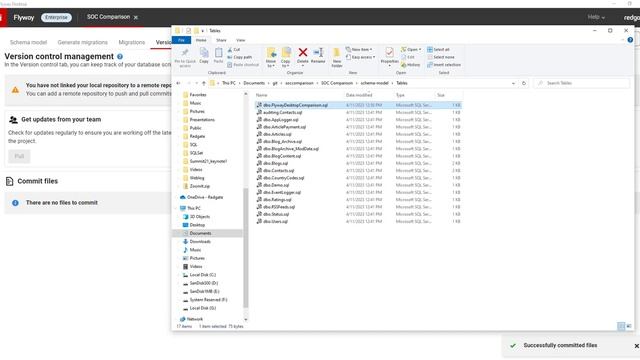This screenshot has height=360, width=640.
Task: Click the Explorer Back arrow
Action: coord(178,83)
